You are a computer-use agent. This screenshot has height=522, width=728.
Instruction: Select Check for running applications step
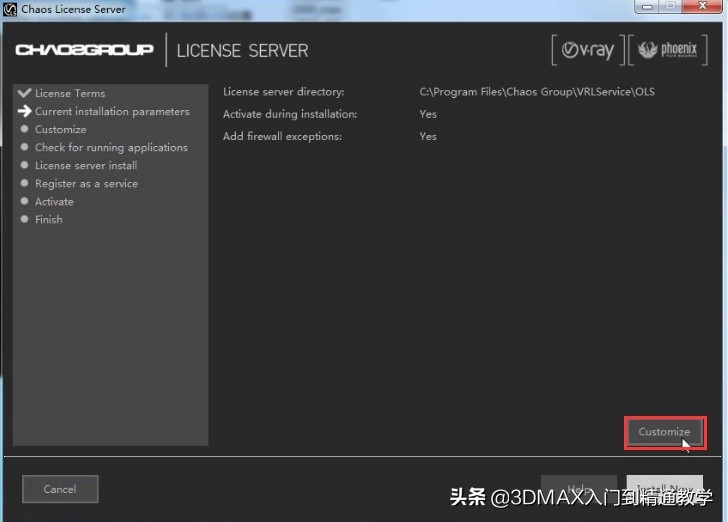[111, 148]
